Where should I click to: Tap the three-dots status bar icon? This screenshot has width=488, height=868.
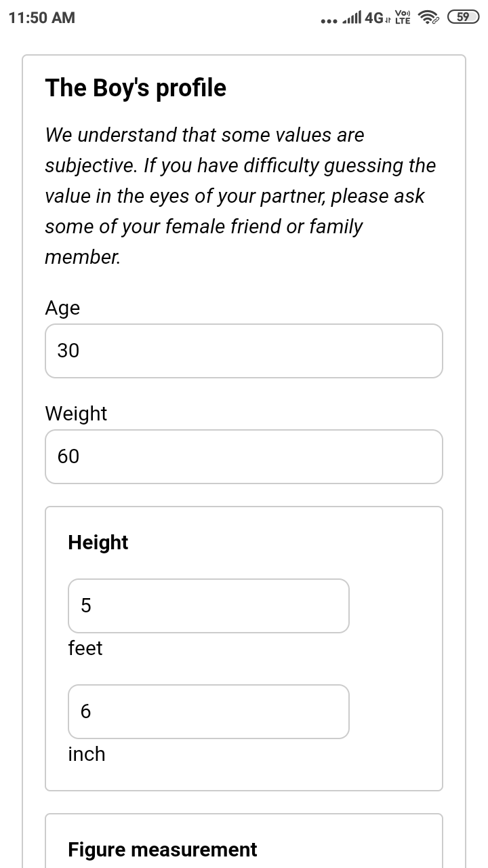329,20
